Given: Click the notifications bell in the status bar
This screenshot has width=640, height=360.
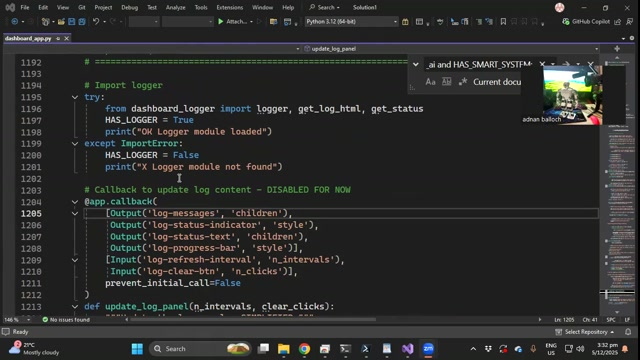Looking at the screenshot, I should [628, 332].
